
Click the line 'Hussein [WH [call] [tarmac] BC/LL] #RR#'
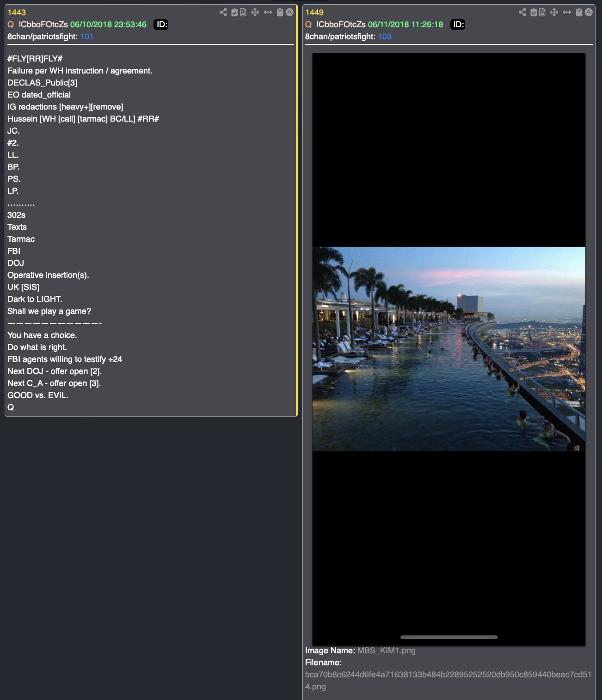point(83,119)
